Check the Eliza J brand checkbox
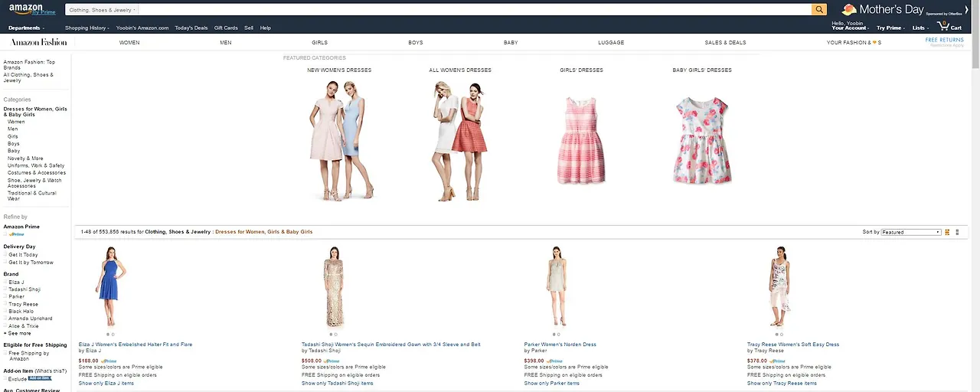The width and height of the screenshot is (980, 392). (x=5, y=283)
